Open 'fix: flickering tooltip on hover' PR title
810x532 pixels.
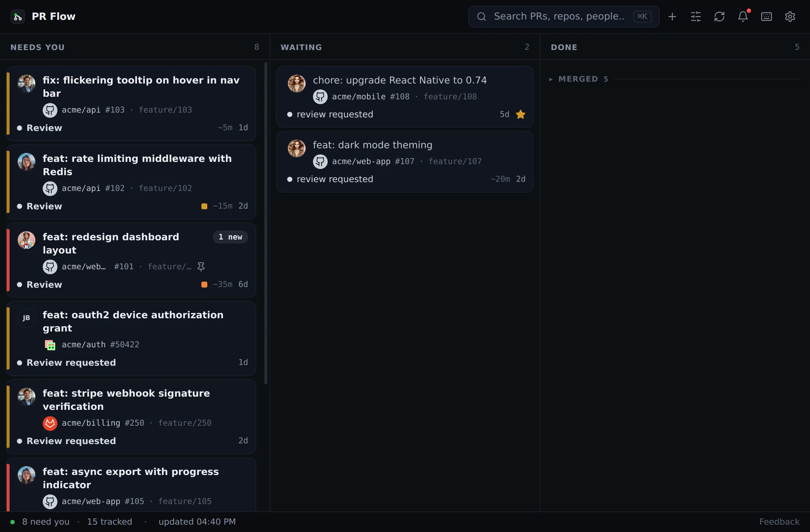coord(141,87)
